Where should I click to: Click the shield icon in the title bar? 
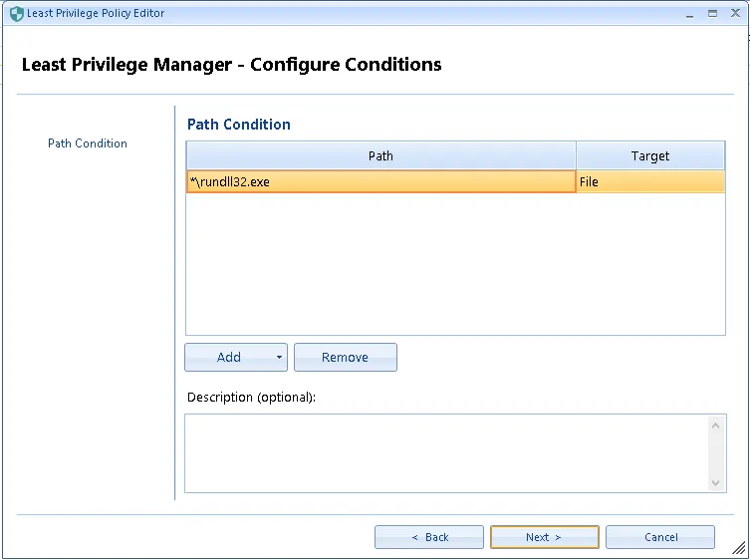[16, 14]
